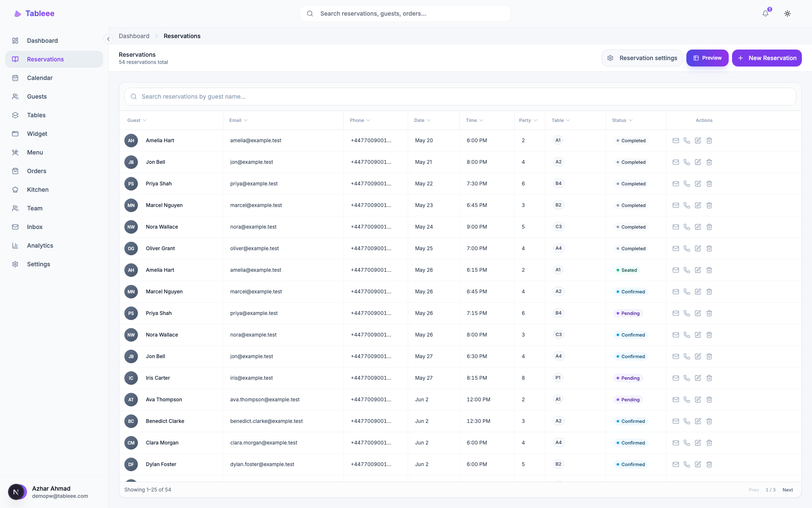Open Settings in sidebar

54,264
